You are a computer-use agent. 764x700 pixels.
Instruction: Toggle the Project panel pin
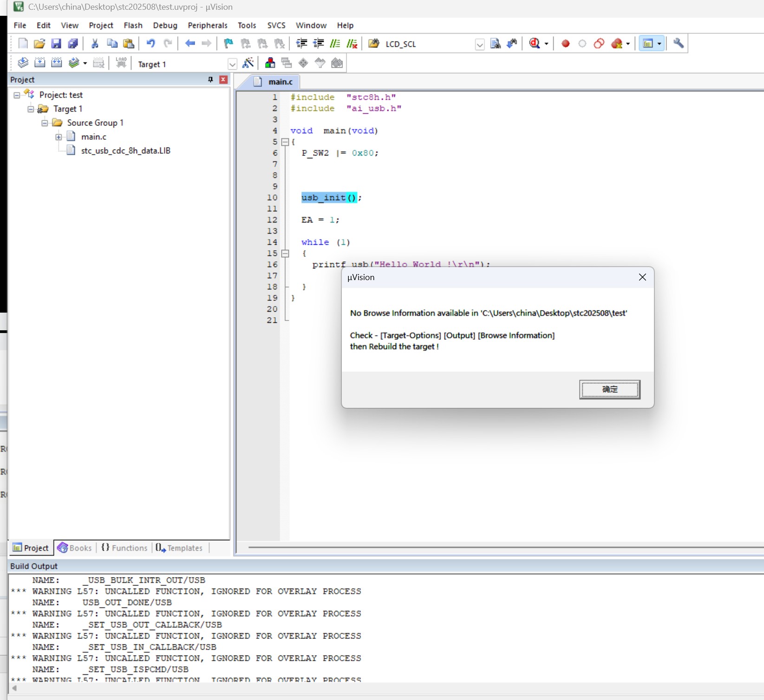point(210,79)
